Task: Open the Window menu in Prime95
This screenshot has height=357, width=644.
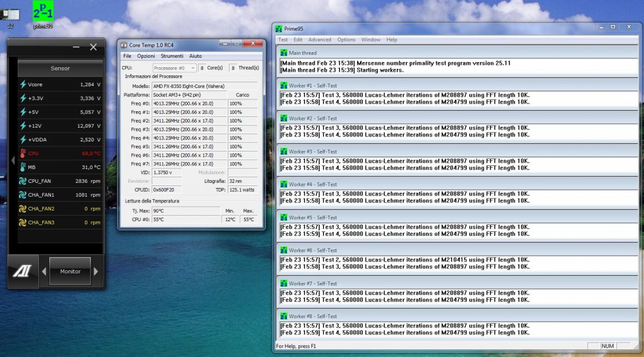Action: tap(370, 40)
